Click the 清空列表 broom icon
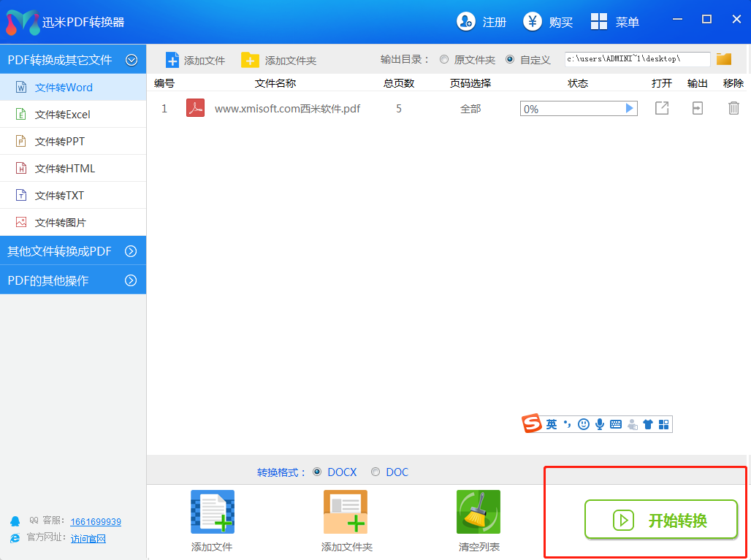751x560 pixels. coord(479,513)
